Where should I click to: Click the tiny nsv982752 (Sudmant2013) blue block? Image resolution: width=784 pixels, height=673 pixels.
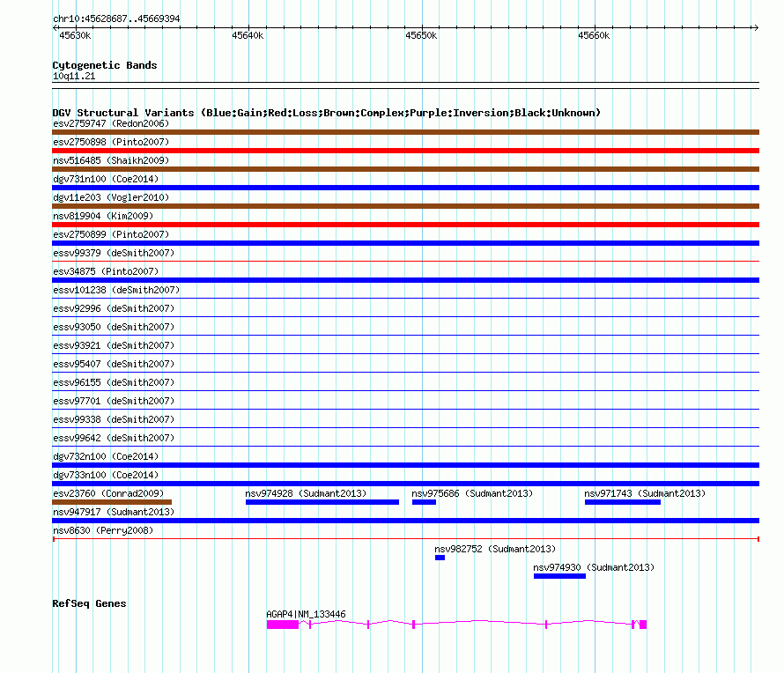point(440,558)
